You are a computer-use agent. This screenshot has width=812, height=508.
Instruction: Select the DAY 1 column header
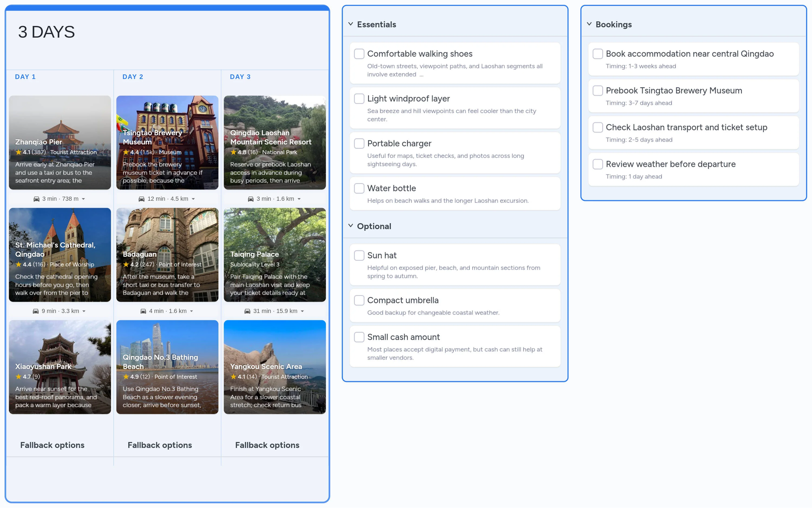click(x=25, y=77)
